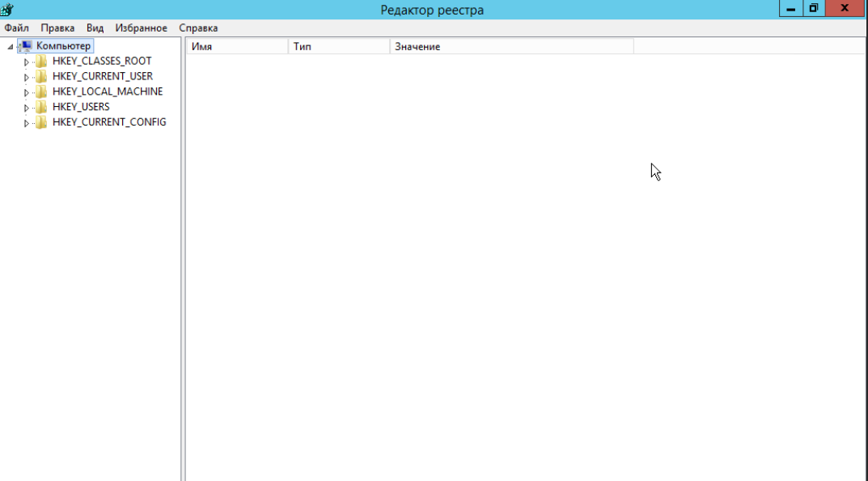
Task: Open the Файл menu
Action: click(x=16, y=28)
